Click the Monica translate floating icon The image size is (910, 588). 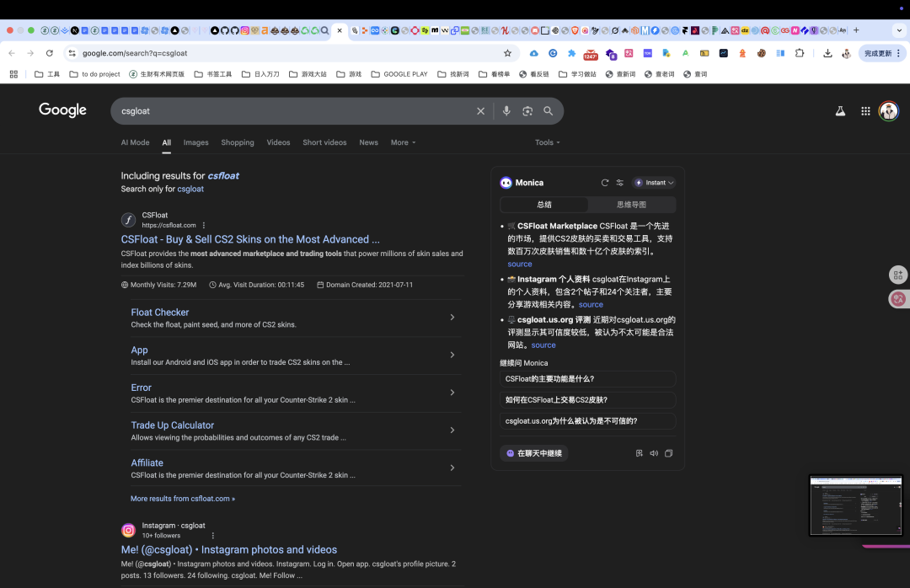pos(898,299)
